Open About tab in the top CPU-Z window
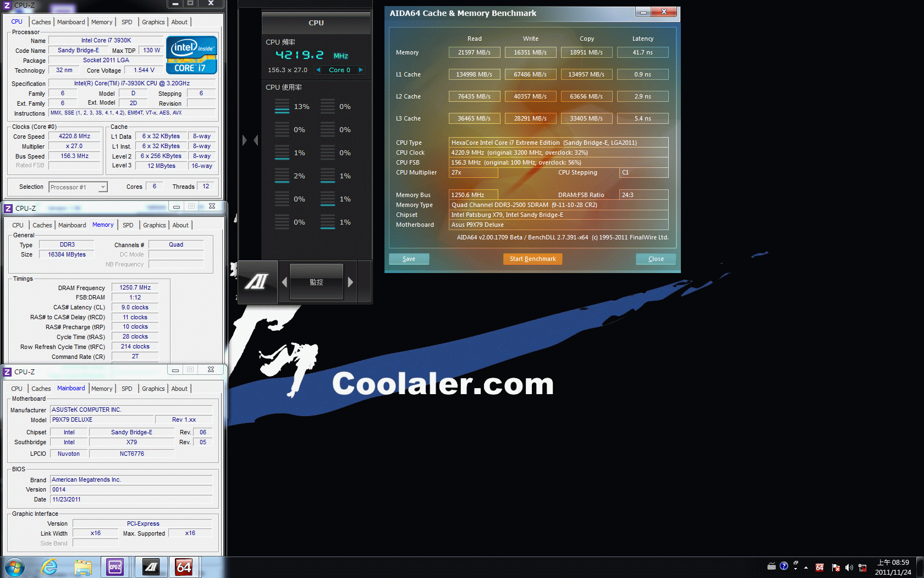 pos(179,22)
